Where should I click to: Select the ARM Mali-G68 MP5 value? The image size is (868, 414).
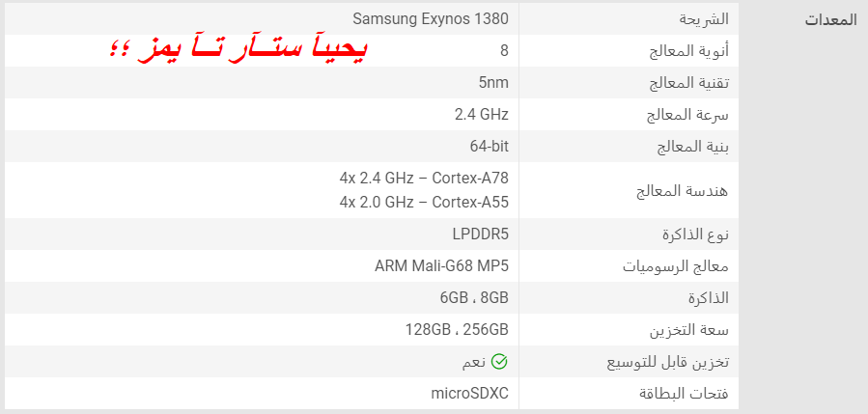pos(441,266)
